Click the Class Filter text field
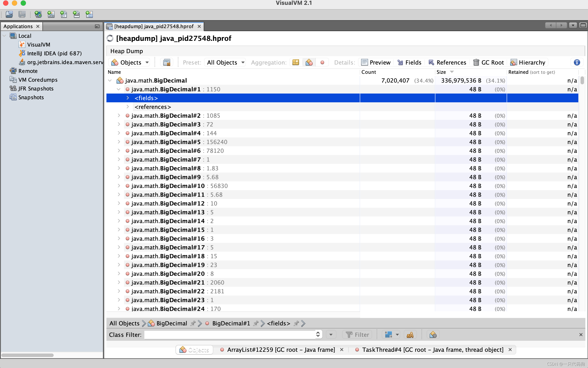The height and width of the screenshot is (368, 588). [229, 335]
